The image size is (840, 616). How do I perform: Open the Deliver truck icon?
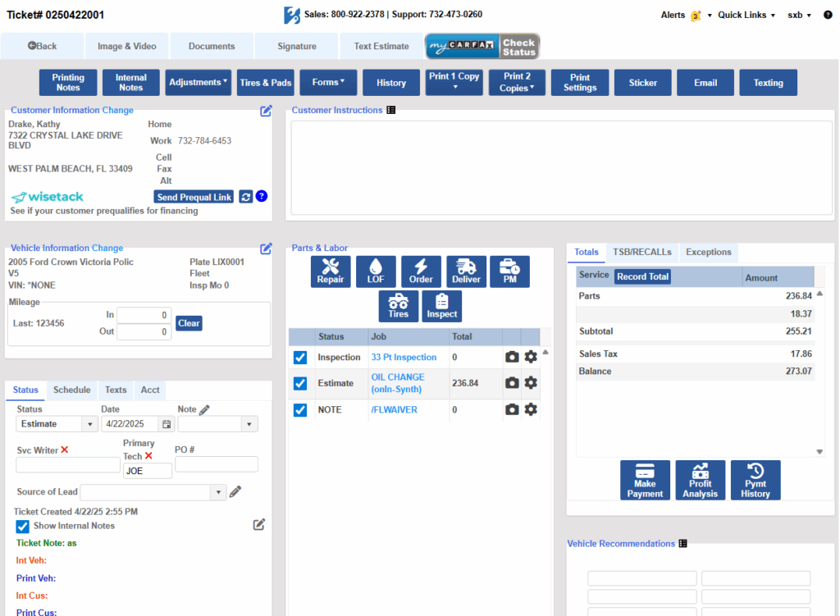[466, 271]
